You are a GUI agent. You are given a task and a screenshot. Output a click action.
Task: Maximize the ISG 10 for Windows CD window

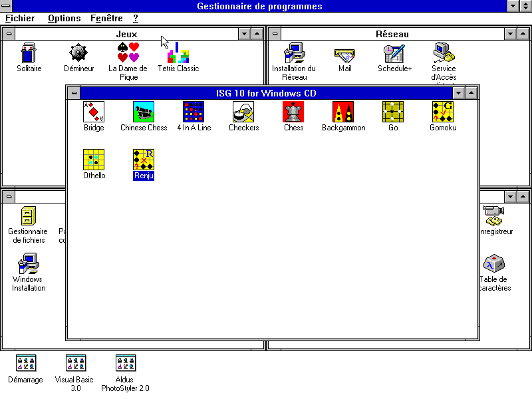471,93
